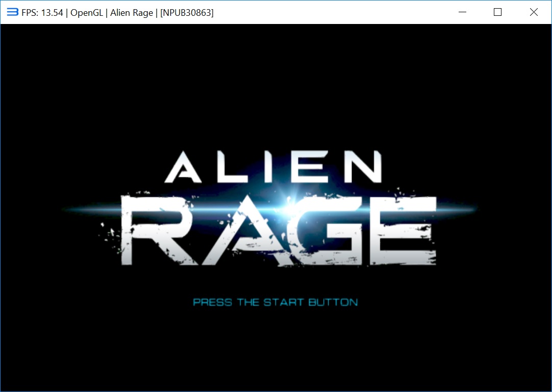Click the RPCS3 logo icon in title bar

12,12
